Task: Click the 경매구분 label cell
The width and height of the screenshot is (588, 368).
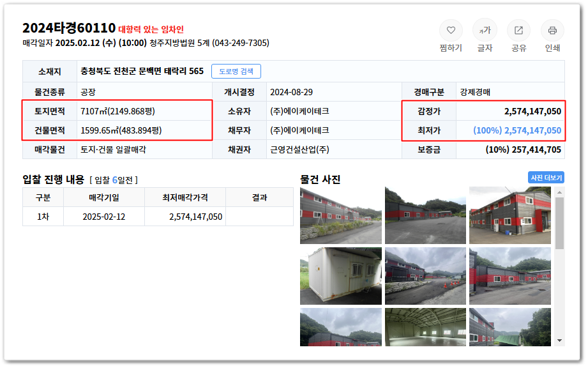Action: click(429, 92)
